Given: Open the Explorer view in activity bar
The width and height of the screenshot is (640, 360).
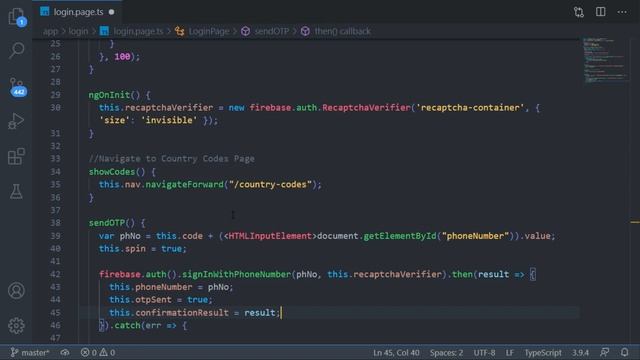Looking at the screenshot, I should coord(16,17).
